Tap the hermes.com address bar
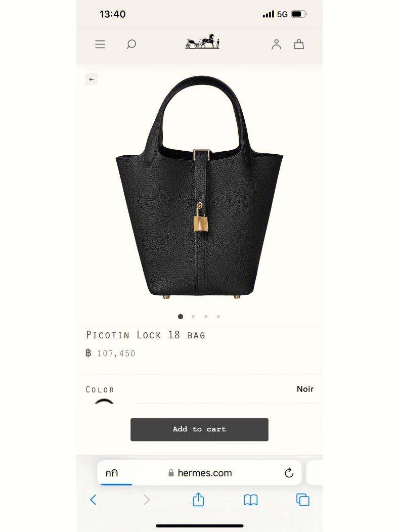Image resolution: width=399 pixels, height=532 pixels. [x=199, y=473]
